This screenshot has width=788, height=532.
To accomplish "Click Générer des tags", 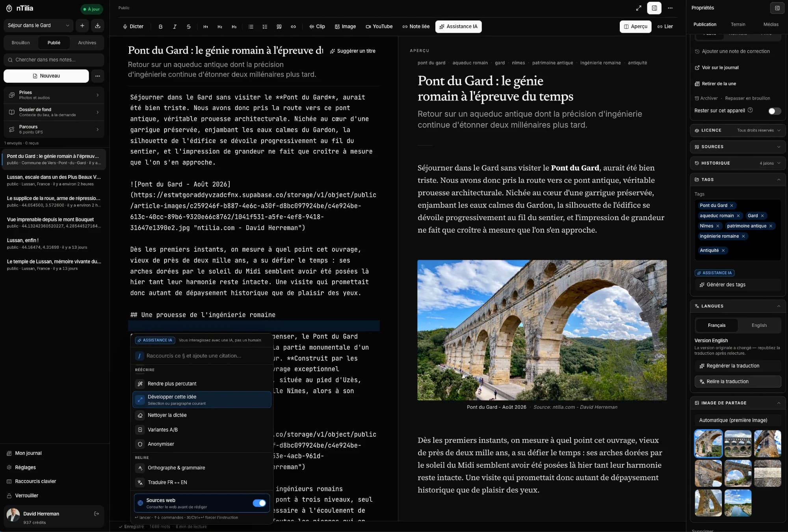I will click(x=738, y=285).
